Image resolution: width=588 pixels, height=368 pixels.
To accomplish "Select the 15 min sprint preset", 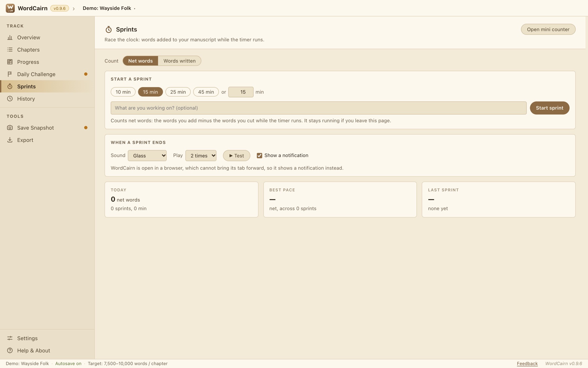I will point(150,92).
